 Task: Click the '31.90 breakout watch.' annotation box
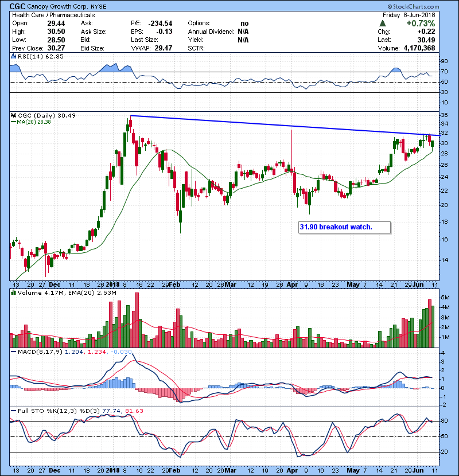(344, 227)
